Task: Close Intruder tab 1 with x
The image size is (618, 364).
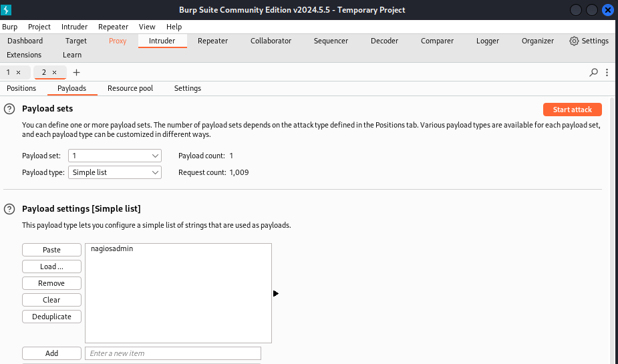Action: coord(18,72)
